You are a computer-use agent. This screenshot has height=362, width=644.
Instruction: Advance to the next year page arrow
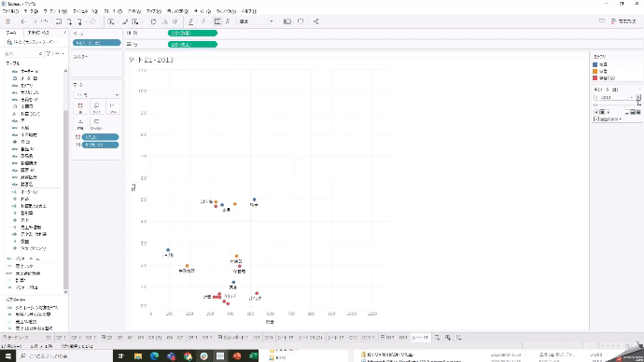click(x=638, y=97)
